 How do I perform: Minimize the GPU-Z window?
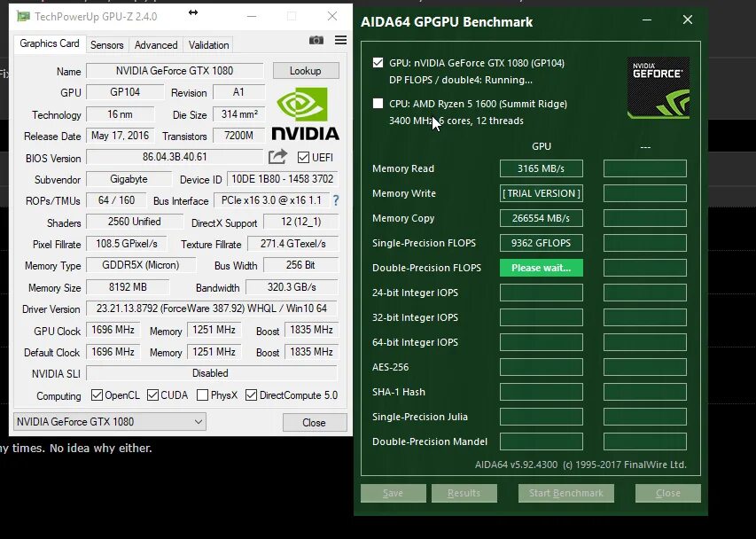click(x=252, y=16)
